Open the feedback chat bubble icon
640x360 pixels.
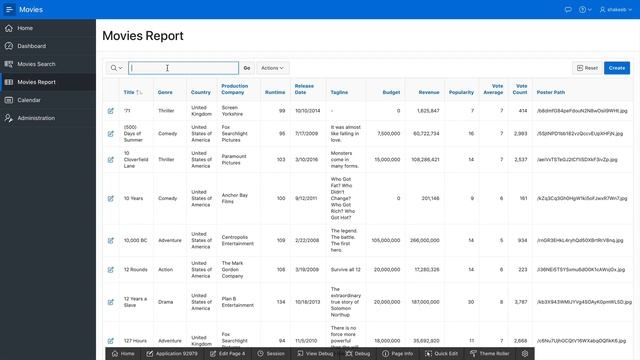point(568,9)
